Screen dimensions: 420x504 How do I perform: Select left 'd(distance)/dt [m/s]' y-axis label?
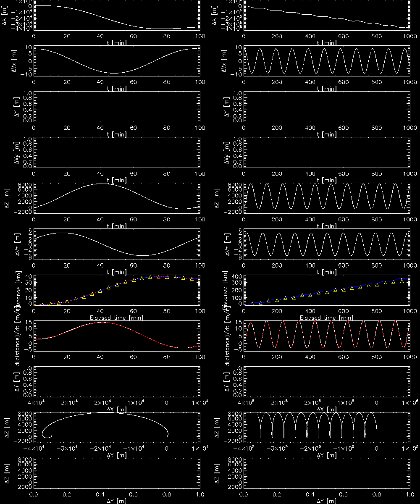pyautogui.click(x=17, y=336)
